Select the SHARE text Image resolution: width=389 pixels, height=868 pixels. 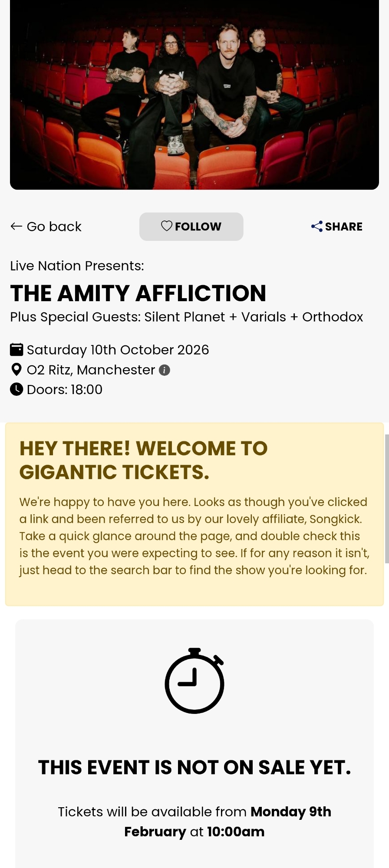pos(343,227)
